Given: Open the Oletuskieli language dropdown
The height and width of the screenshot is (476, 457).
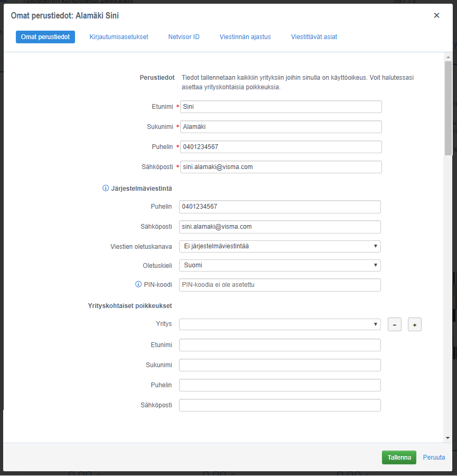Looking at the screenshot, I should (279, 265).
